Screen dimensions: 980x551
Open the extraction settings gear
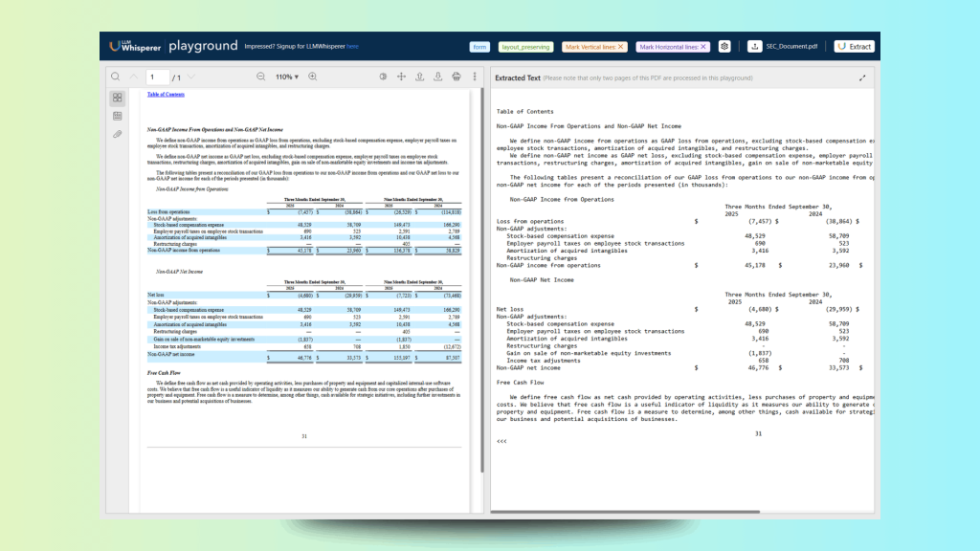[724, 46]
